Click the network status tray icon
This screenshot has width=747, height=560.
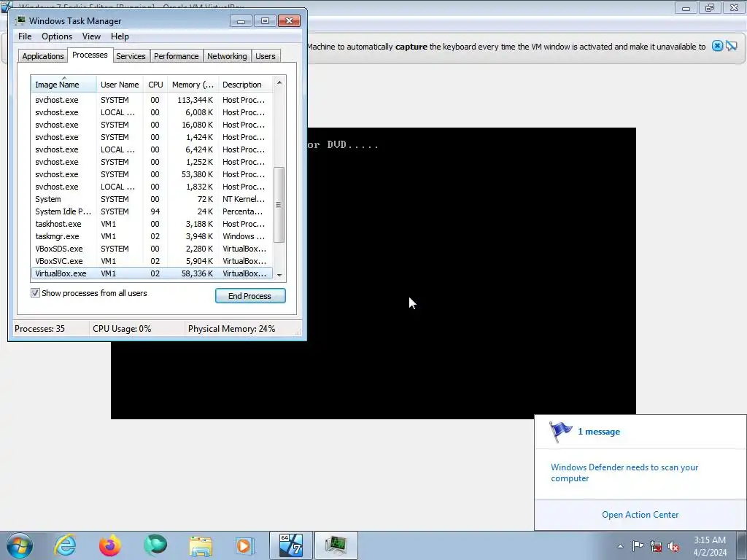click(656, 546)
